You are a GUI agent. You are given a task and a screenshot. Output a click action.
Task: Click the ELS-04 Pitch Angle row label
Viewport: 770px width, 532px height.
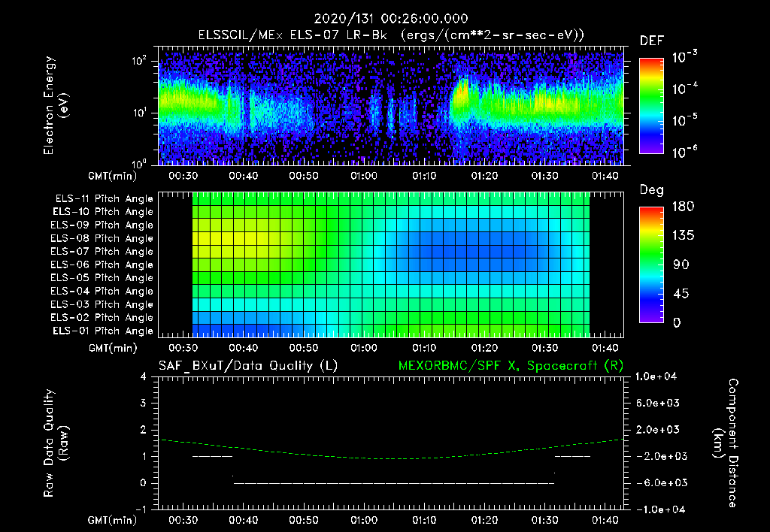102,291
